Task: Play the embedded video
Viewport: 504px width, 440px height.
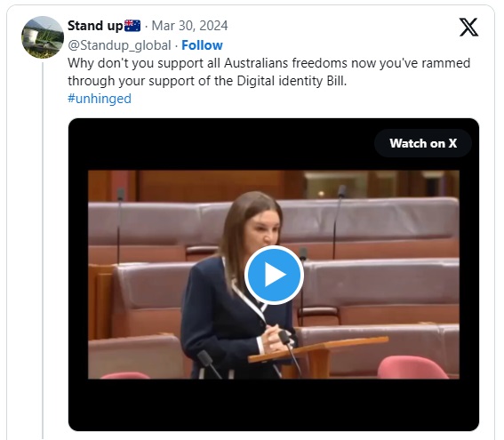Action: (x=274, y=275)
